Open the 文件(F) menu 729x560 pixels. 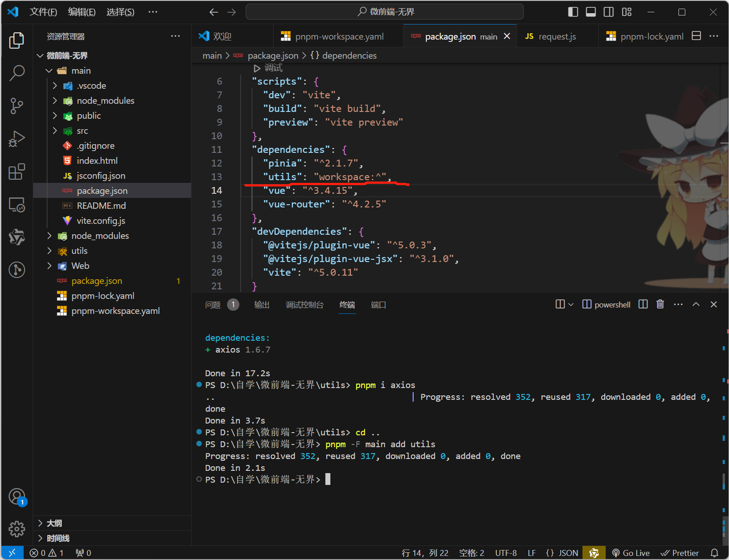point(43,12)
